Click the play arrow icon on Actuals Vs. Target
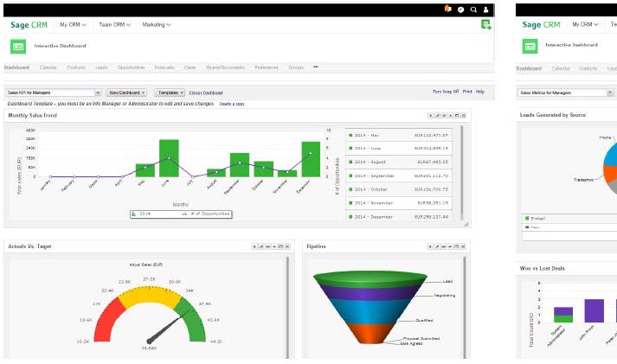 pyautogui.click(x=254, y=246)
